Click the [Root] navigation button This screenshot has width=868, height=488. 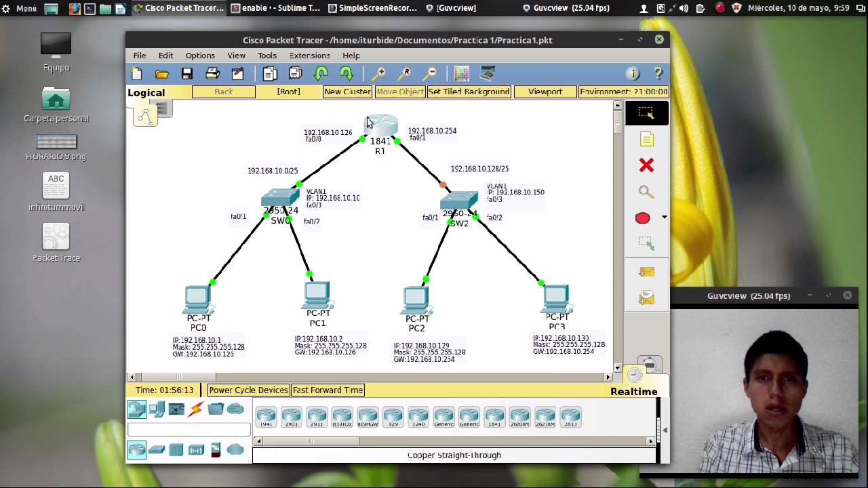click(288, 91)
